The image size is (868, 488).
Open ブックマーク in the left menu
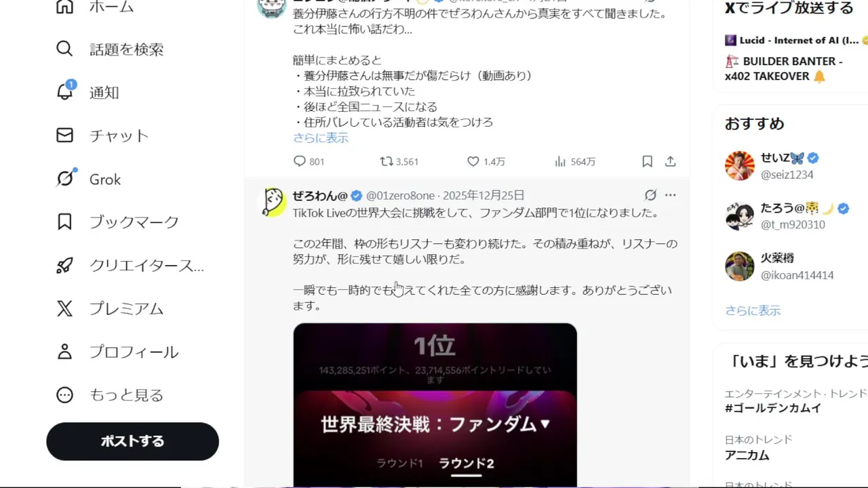(x=134, y=222)
